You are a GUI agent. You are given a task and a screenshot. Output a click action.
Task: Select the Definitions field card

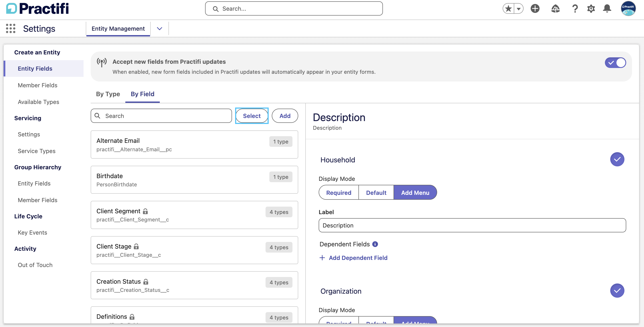click(194, 315)
